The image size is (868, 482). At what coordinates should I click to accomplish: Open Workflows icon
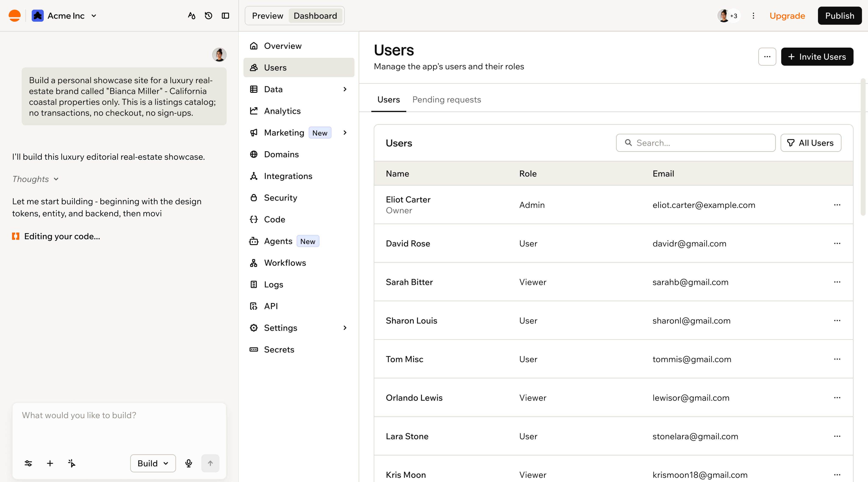point(254,263)
